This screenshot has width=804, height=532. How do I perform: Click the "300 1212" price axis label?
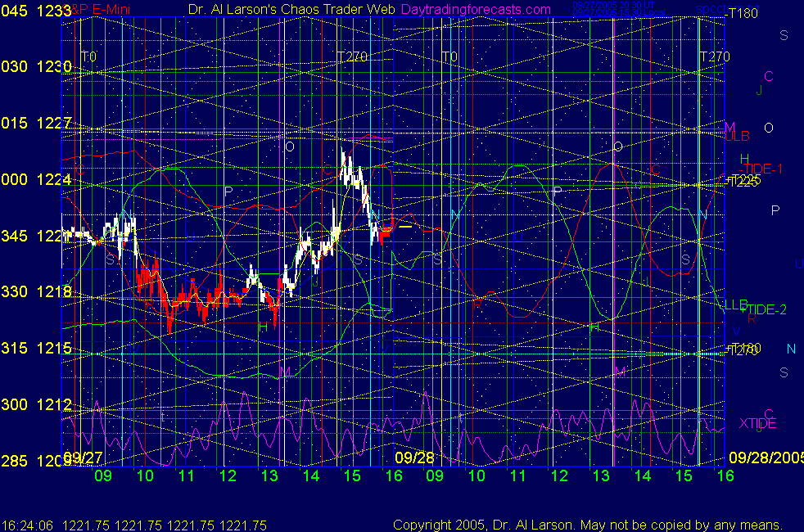pos(36,404)
